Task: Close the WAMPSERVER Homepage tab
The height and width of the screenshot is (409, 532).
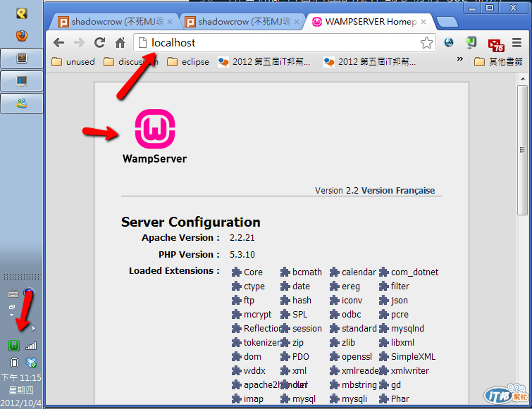Action: (423, 22)
